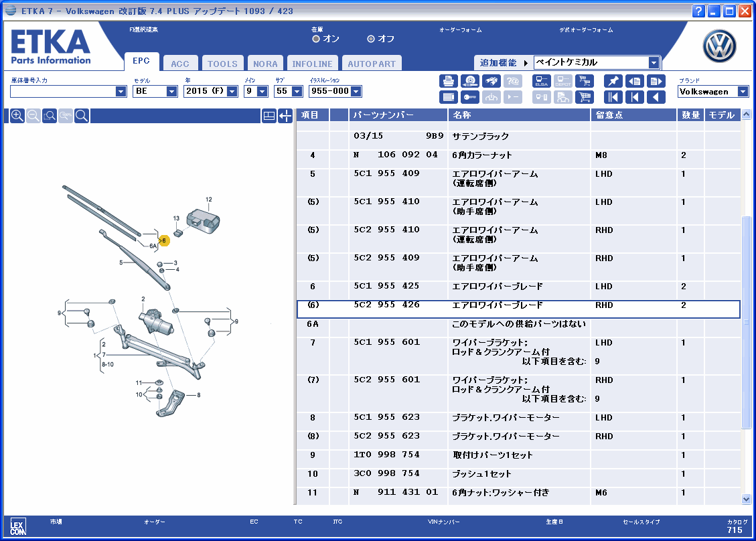Screen dimensions: 756x541
Task: Switch to the EPC tab
Action: click(x=141, y=61)
